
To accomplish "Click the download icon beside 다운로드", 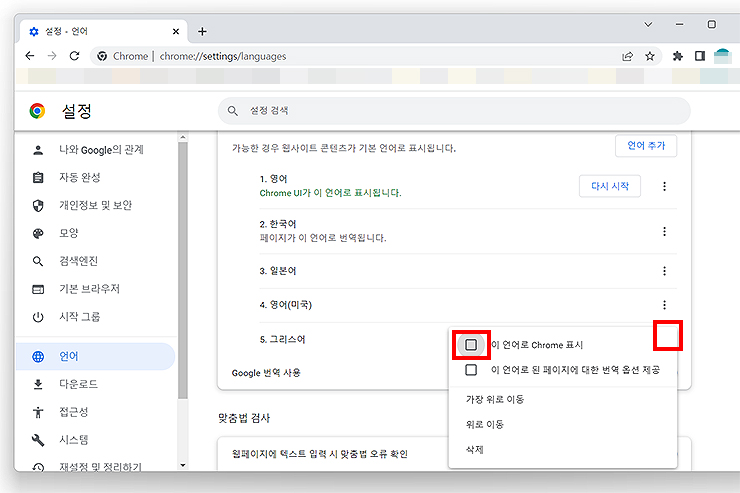I will (38, 384).
